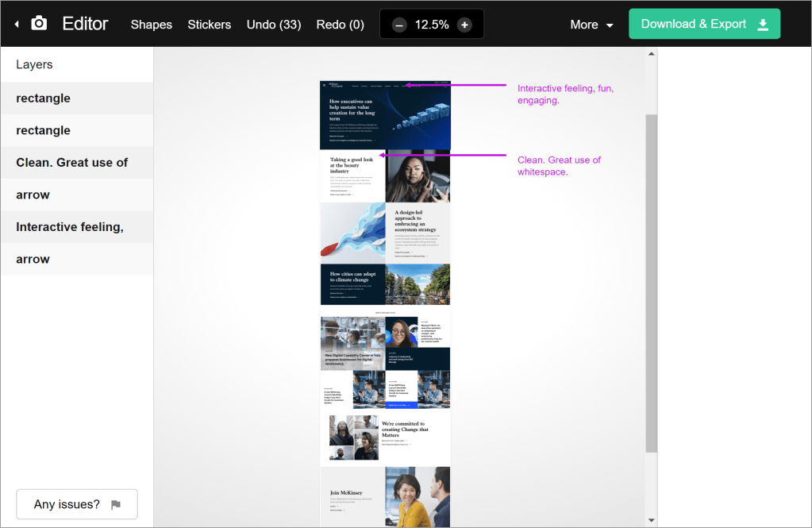Click the flag icon on Any issues button

pos(116,504)
